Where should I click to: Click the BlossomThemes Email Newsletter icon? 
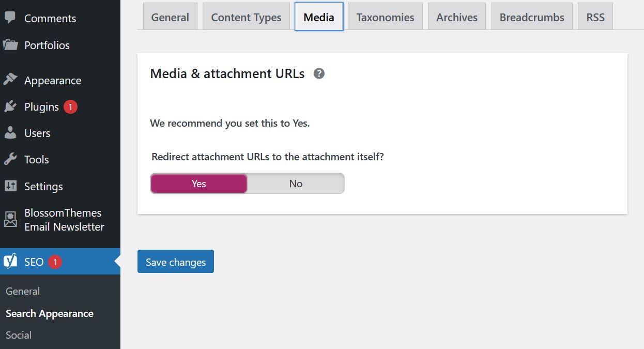pyautogui.click(x=10, y=219)
